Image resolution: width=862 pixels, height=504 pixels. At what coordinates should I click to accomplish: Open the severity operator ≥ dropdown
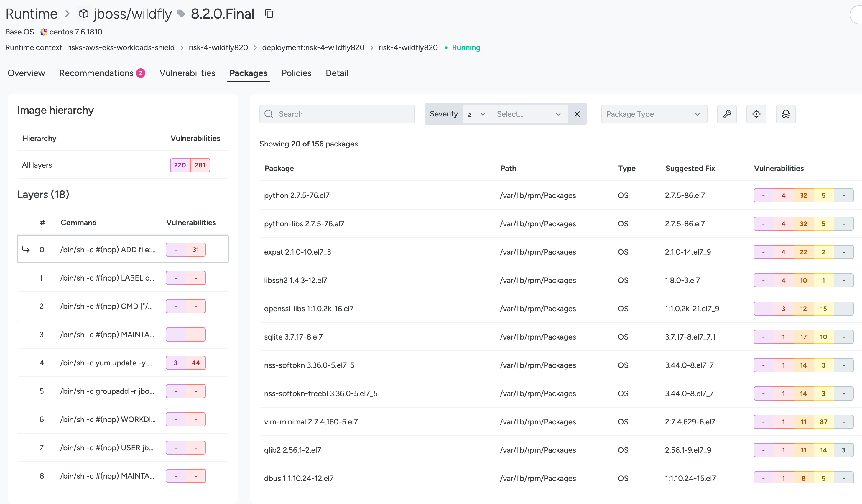coord(476,114)
